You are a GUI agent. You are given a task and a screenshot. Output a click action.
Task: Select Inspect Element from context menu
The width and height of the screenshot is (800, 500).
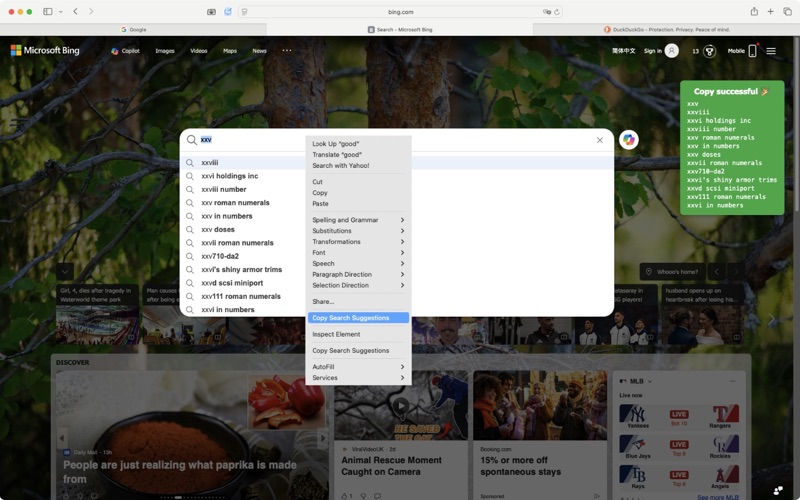[336, 334]
